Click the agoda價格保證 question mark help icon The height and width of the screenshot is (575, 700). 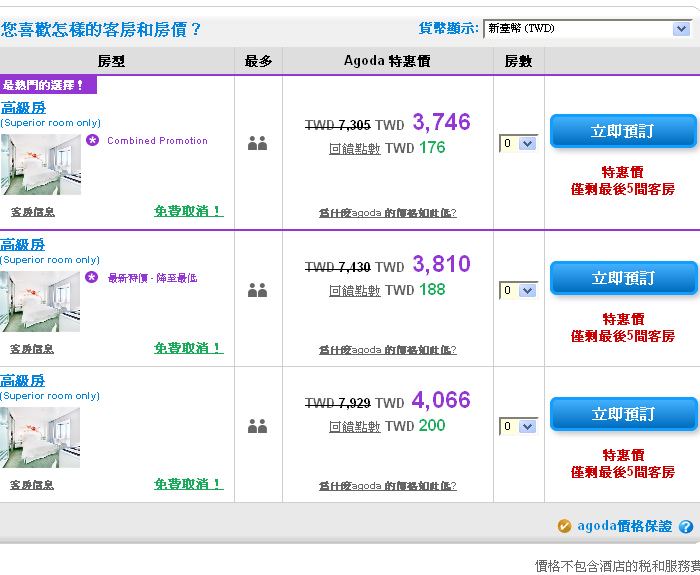click(686, 527)
